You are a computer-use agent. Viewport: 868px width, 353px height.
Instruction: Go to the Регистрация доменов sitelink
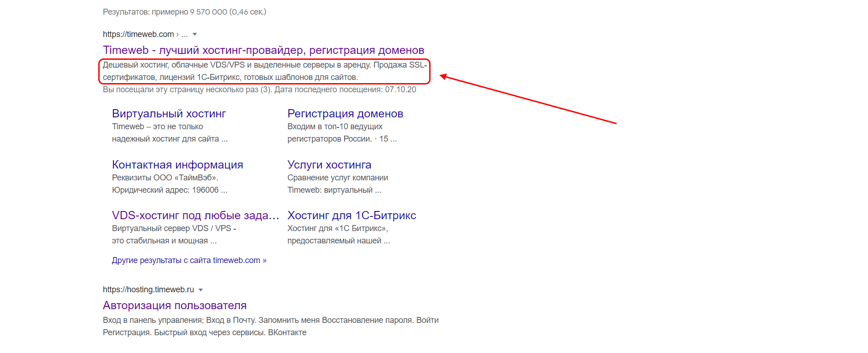pyautogui.click(x=345, y=114)
